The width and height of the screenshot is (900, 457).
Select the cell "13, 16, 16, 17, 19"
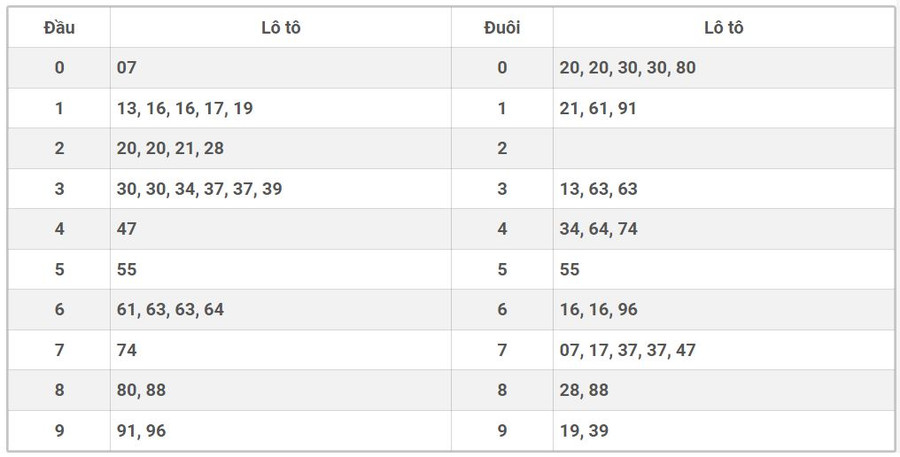[185, 108]
